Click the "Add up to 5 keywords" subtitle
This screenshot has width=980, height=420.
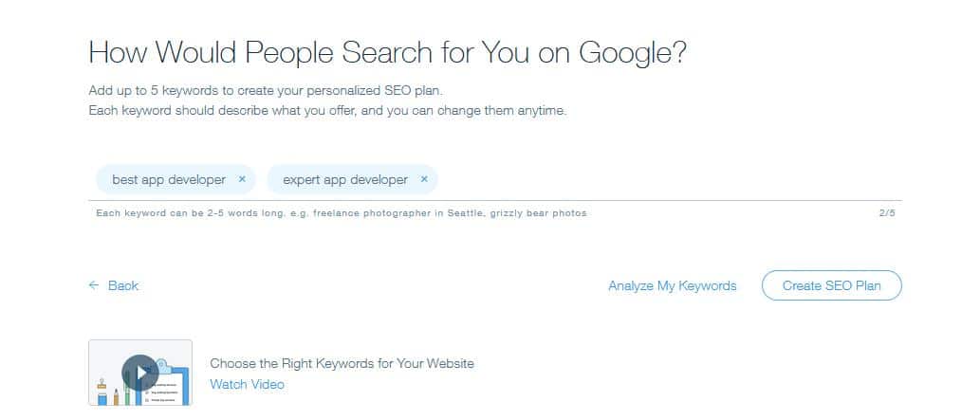pos(266,91)
